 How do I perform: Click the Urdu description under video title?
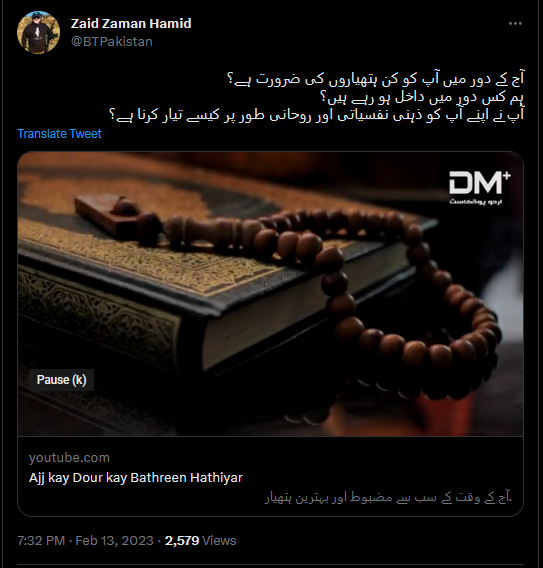coord(388,498)
